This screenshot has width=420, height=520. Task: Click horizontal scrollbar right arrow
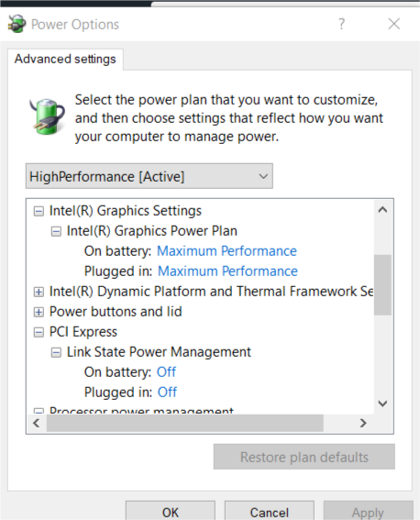pos(363,423)
